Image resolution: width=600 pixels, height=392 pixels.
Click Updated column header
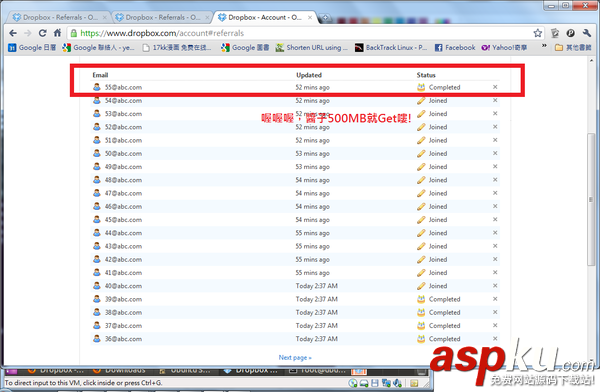[x=309, y=75]
